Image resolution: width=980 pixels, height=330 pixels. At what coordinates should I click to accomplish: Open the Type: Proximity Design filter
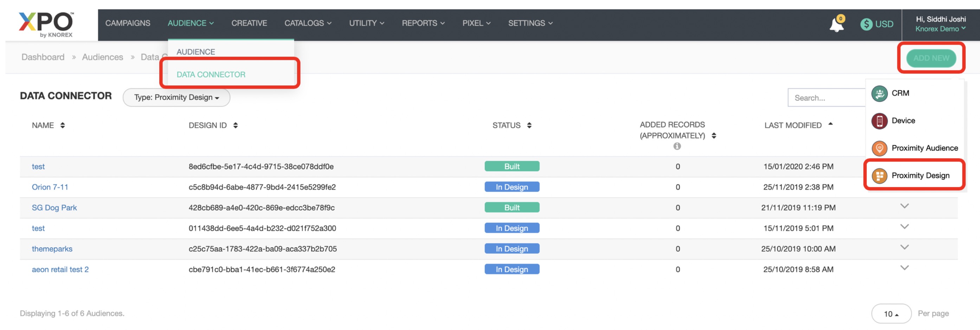click(176, 98)
